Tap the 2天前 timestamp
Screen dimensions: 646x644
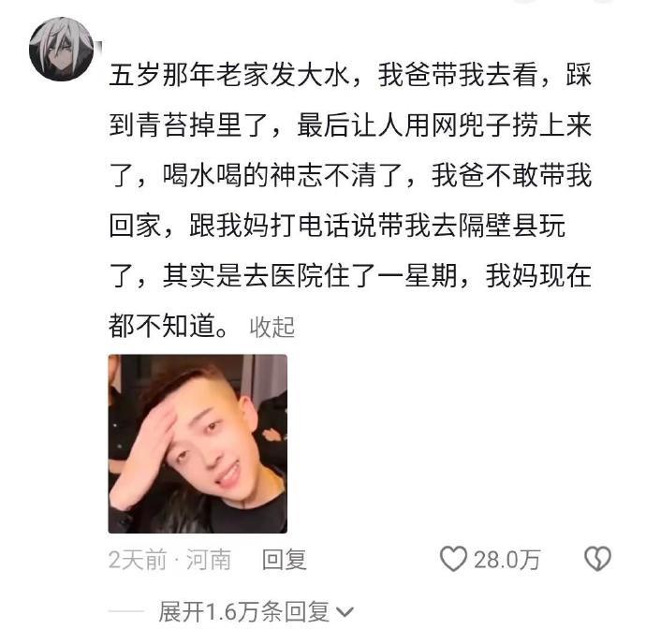point(138,560)
